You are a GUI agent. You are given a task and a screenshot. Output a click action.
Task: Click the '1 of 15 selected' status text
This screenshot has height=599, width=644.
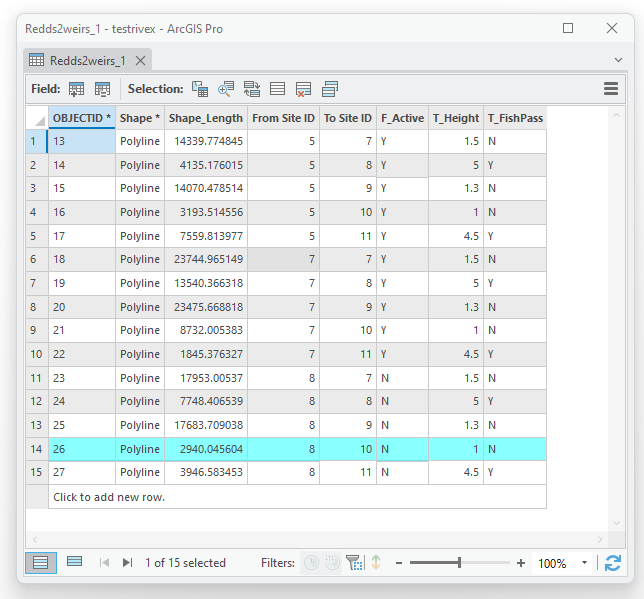click(185, 563)
